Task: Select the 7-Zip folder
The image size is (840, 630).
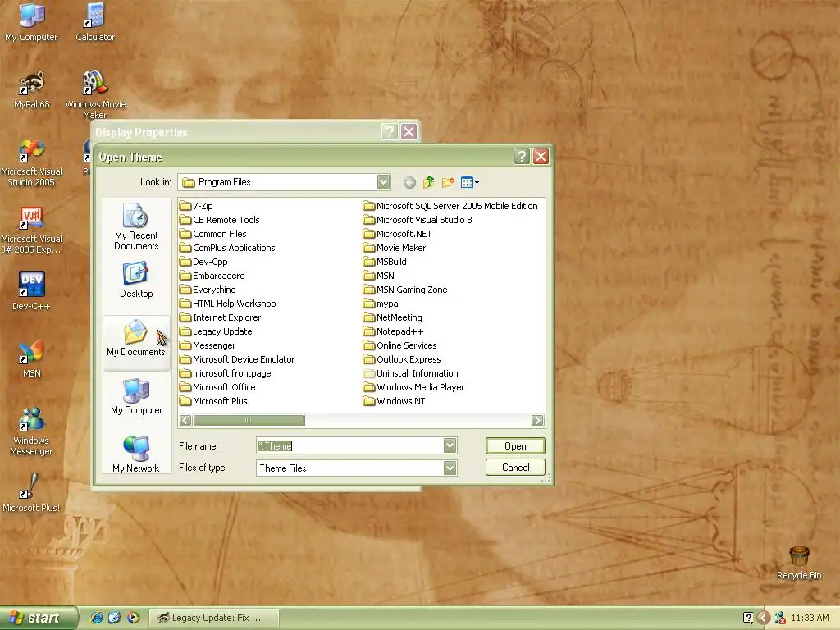Action: tap(196, 206)
